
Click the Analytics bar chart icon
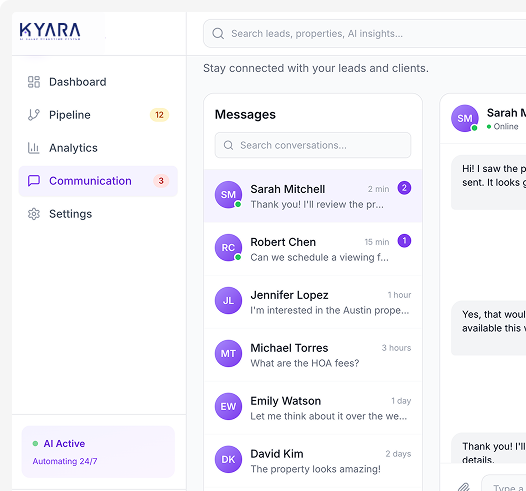pyautogui.click(x=34, y=148)
